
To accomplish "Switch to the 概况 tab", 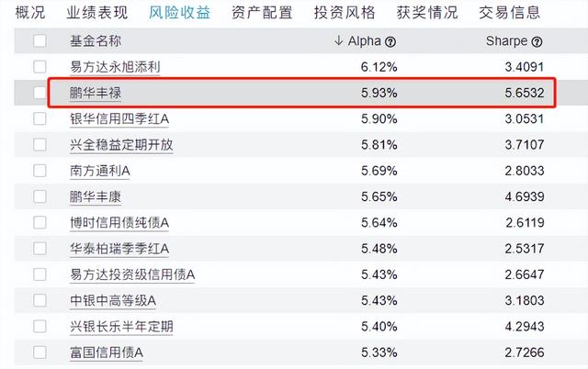I will coord(23,13).
